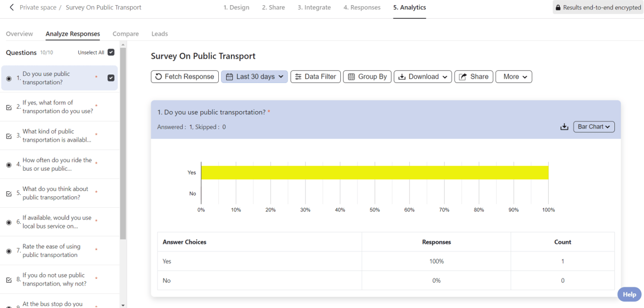Toggle the Unselect All checkbox
644x308 pixels.
point(111,52)
